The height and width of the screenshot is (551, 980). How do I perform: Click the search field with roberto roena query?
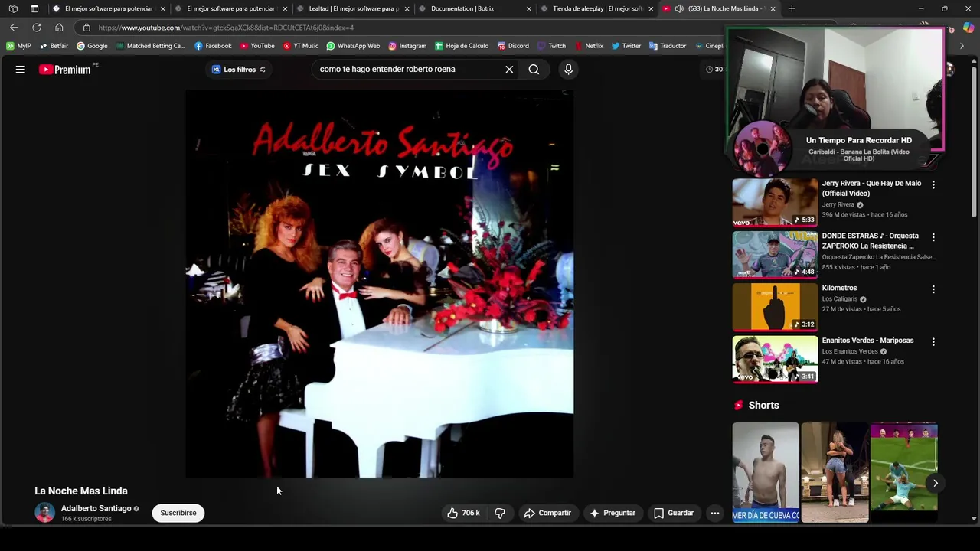click(406, 70)
